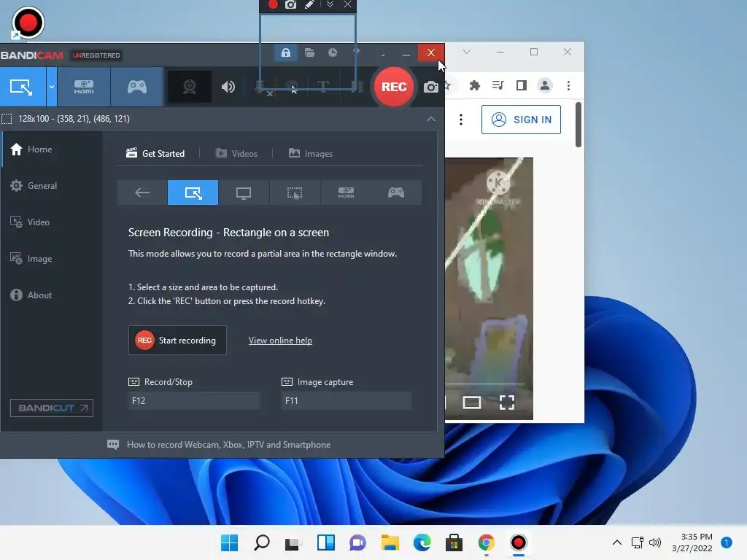The height and width of the screenshot is (560, 747).
Task: Select the pencil drawing tool on the capture rectangle
Action: (x=309, y=5)
